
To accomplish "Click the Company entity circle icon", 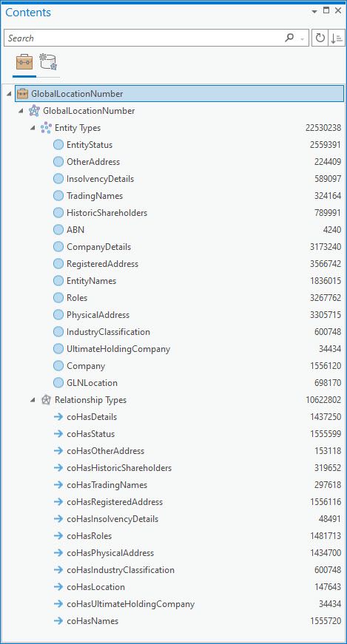I will (58, 365).
